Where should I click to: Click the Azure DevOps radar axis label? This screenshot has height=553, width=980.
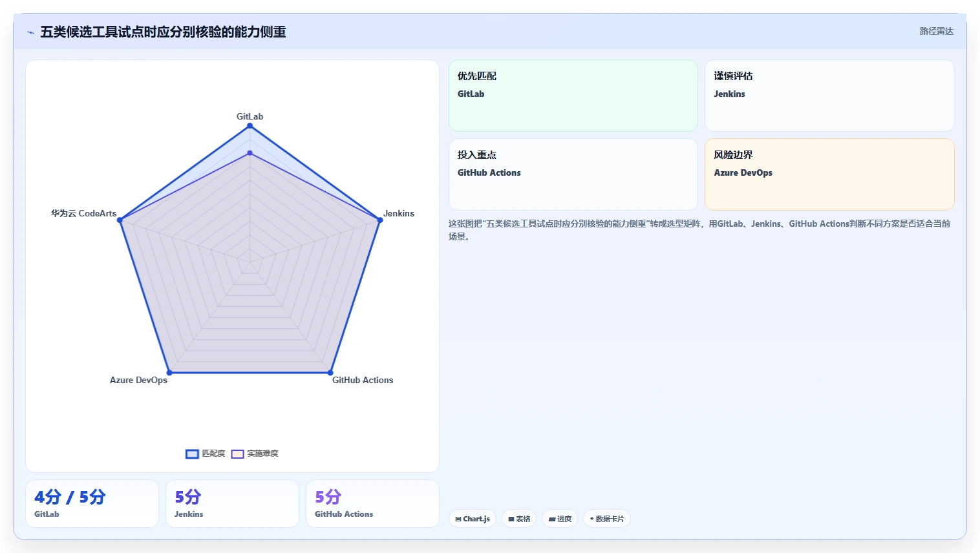click(138, 380)
